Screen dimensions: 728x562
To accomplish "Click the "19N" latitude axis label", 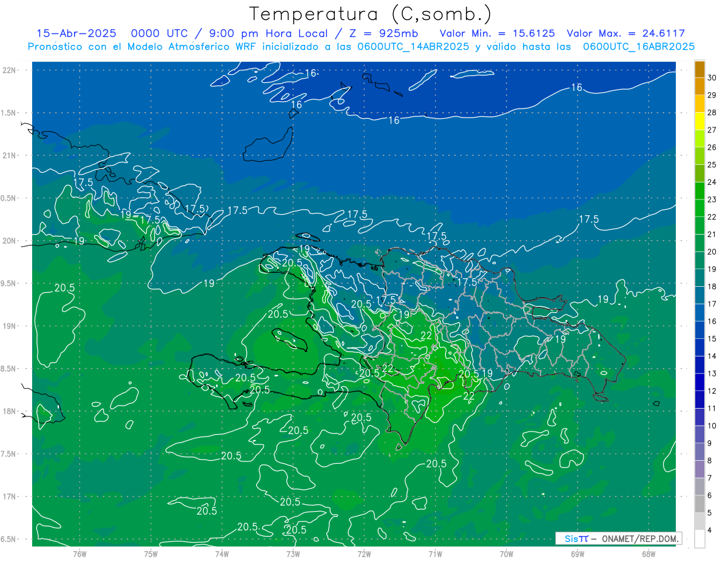I will point(10,326).
